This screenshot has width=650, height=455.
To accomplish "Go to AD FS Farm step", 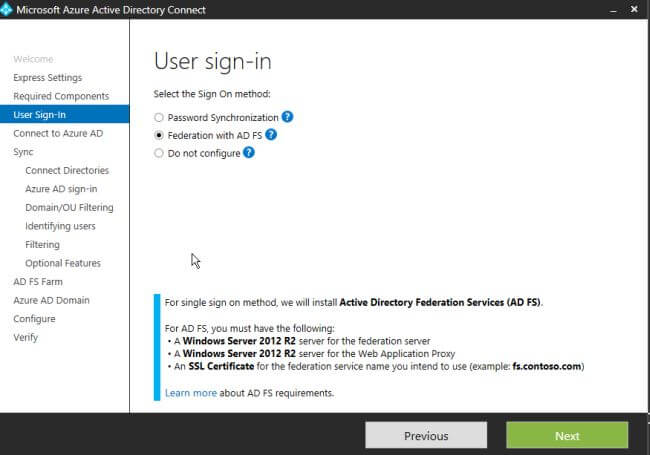I will point(38,282).
